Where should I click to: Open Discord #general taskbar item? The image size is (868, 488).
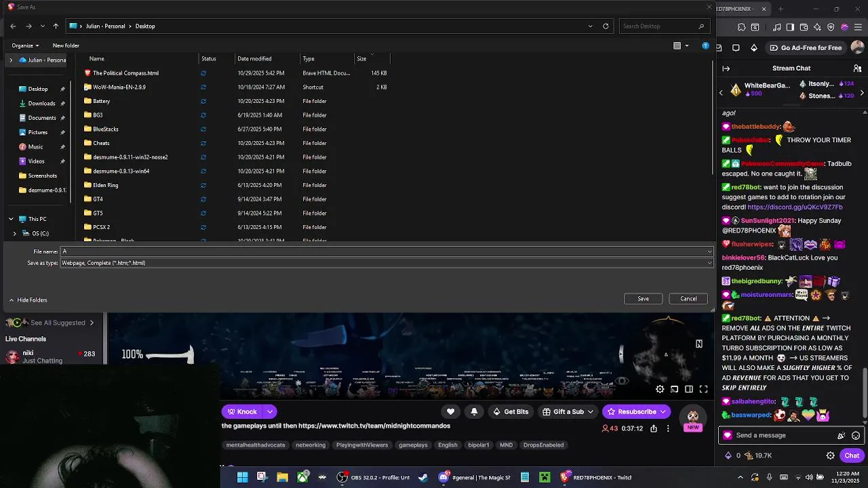point(475,477)
